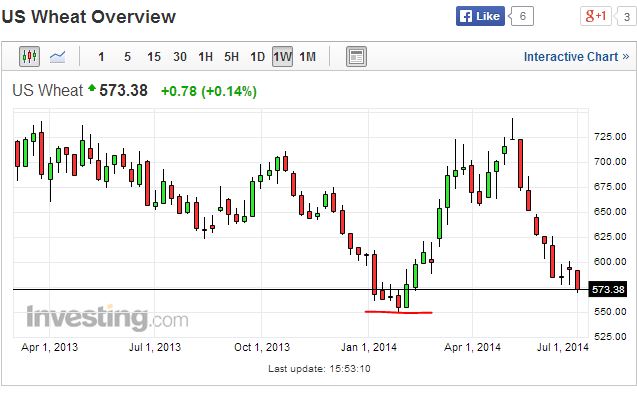
Task: Select the 1 minute timeframe
Action: pyautogui.click(x=101, y=57)
